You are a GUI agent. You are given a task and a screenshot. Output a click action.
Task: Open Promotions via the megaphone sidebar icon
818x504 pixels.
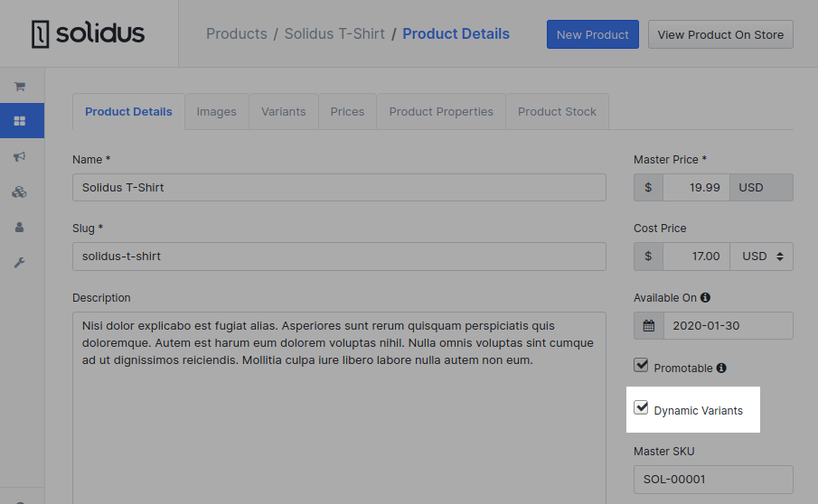tap(19, 156)
